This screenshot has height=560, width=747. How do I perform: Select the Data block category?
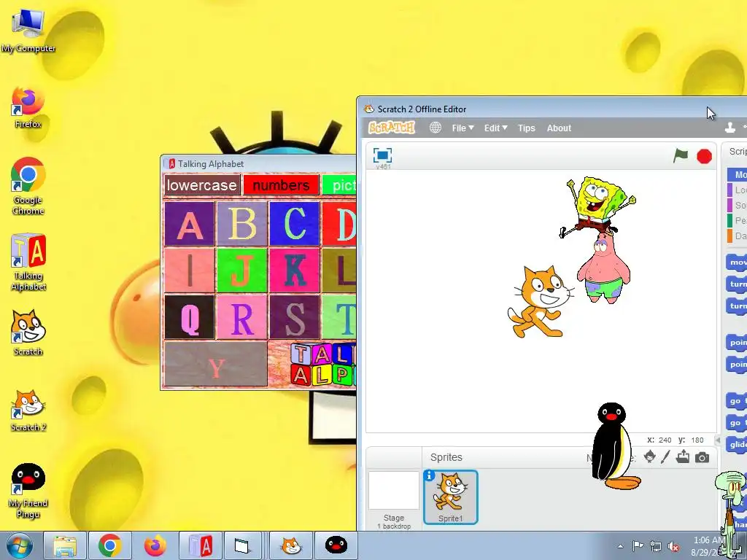click(x=737, y=236)
